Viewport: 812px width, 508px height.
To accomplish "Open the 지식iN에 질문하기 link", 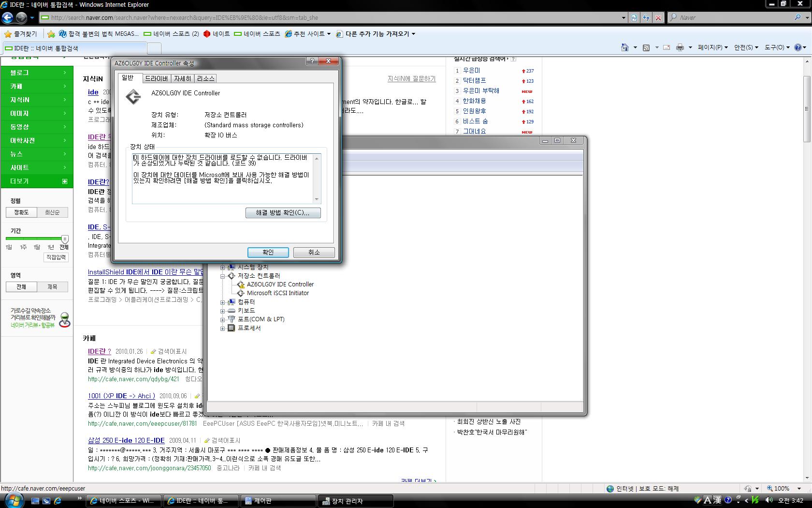I will (411, 79).
